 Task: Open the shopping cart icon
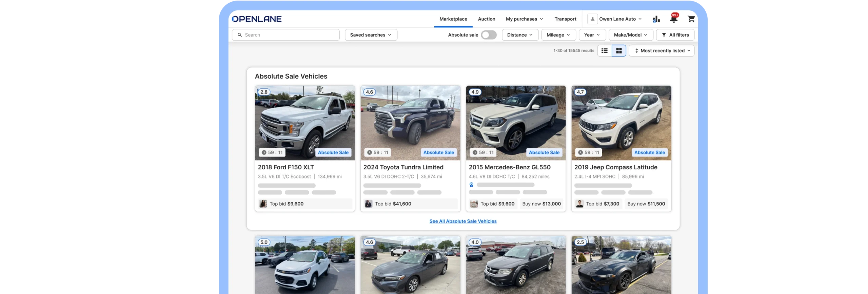coord(691,19)
